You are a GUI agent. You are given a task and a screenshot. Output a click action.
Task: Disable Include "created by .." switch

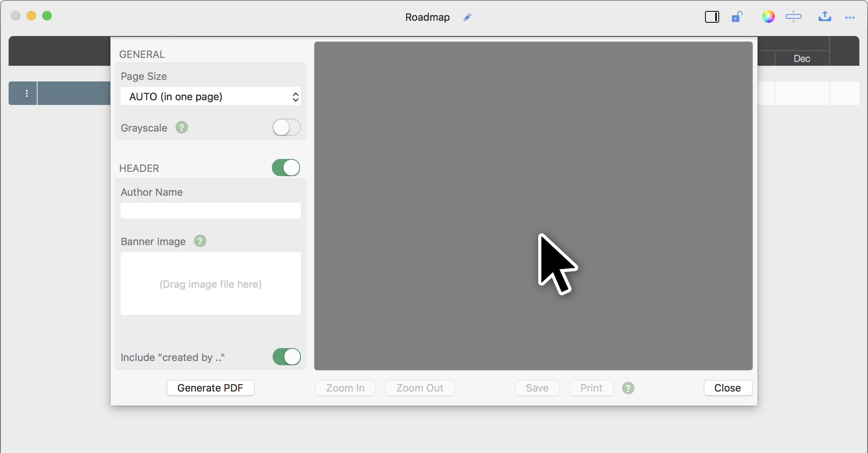click(x=286, y=357)
